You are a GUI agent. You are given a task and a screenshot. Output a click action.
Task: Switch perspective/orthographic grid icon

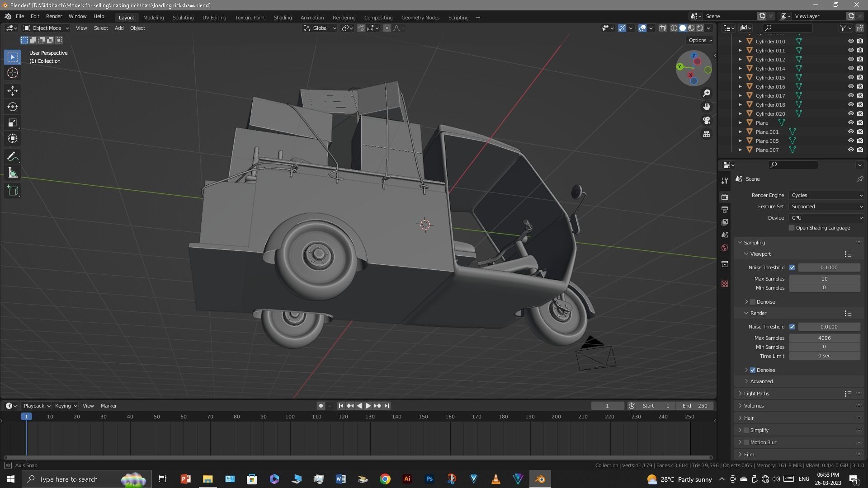(x=707, y=134)
